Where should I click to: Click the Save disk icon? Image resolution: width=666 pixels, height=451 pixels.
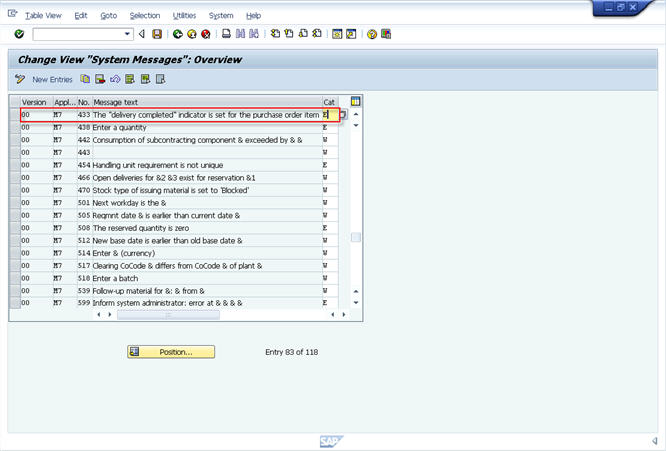(157, 33)
